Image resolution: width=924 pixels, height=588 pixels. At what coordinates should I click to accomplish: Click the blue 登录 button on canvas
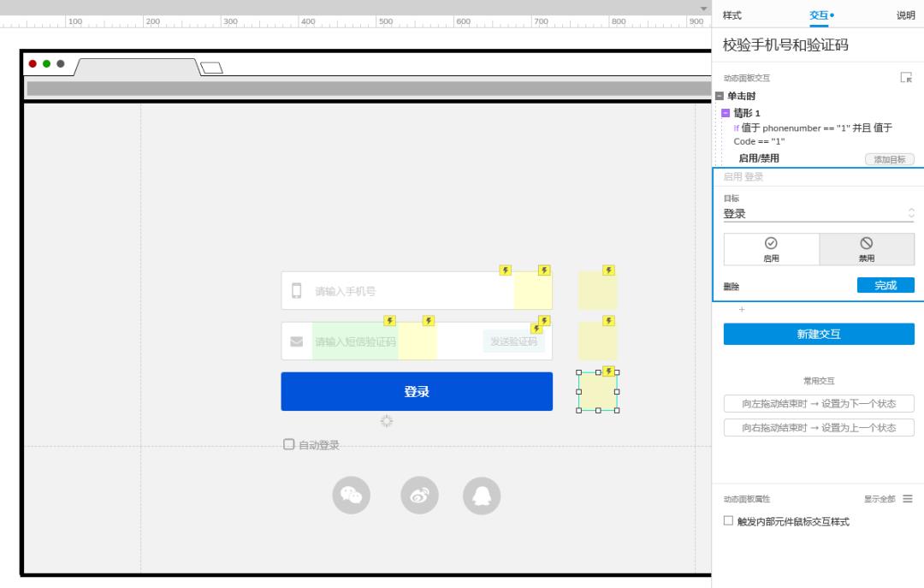point(417,391)
